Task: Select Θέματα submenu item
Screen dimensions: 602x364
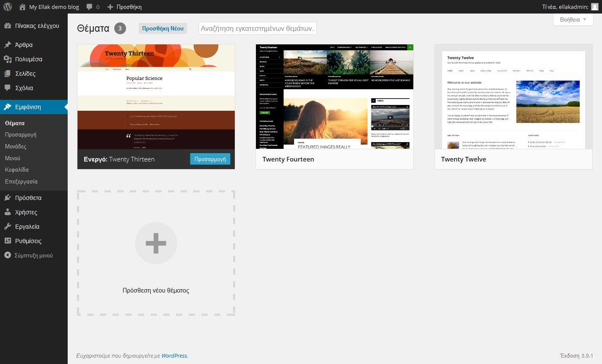Action: click(x=15, y=123)
